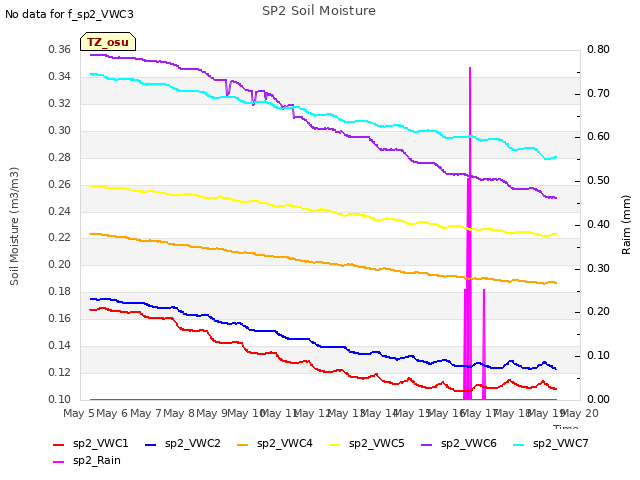Click the TZ_osu annotation label

tap(108, 42)
